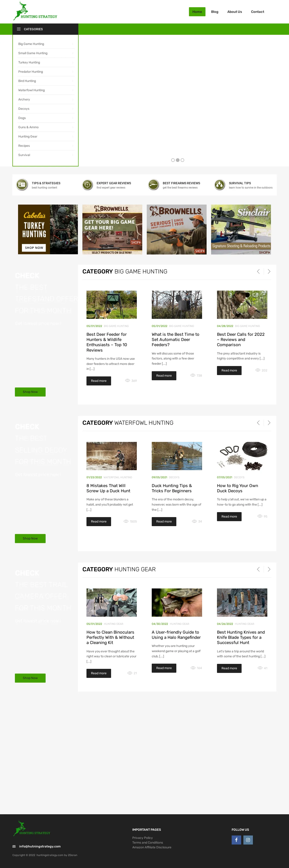Expand the Big Game Hunting category arrow
Screen dimensions: 289x868
click(x=72, y=44)
